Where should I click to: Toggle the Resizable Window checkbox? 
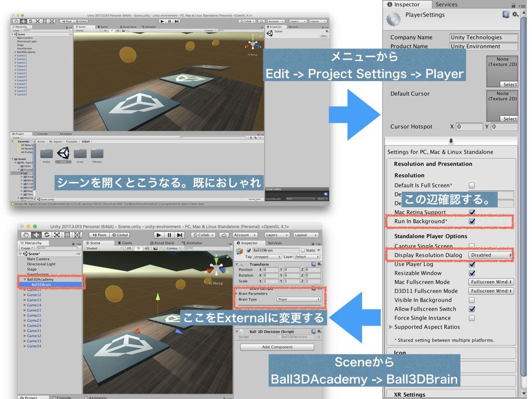[x=472, y=273]
